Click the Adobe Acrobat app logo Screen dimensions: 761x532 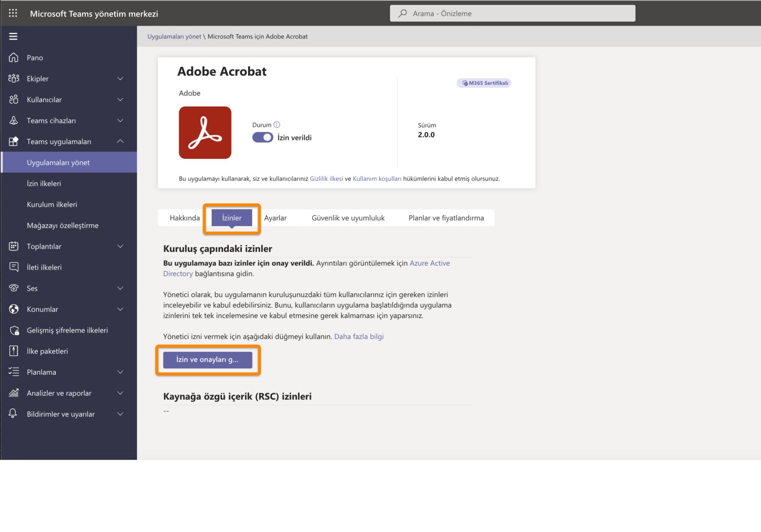coord(205,133)
